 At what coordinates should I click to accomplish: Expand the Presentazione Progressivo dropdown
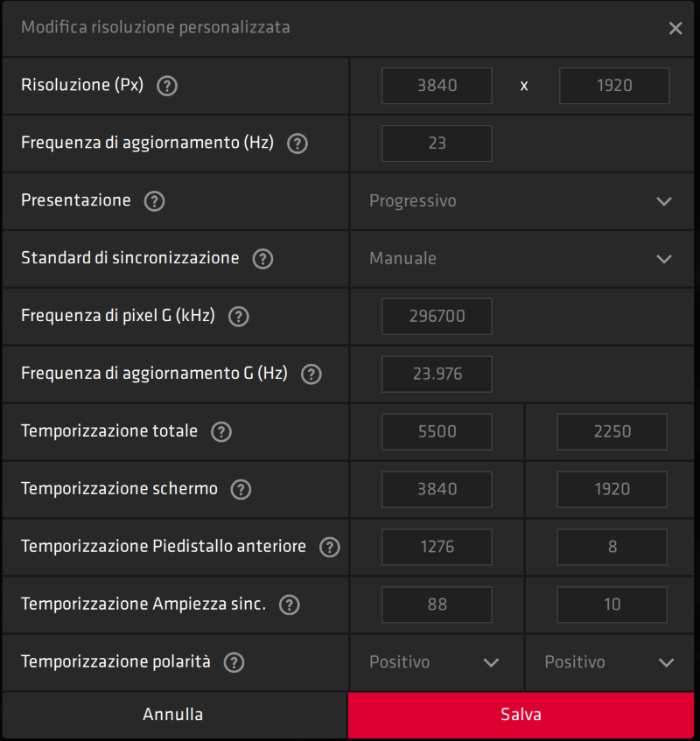coord(521,201)
